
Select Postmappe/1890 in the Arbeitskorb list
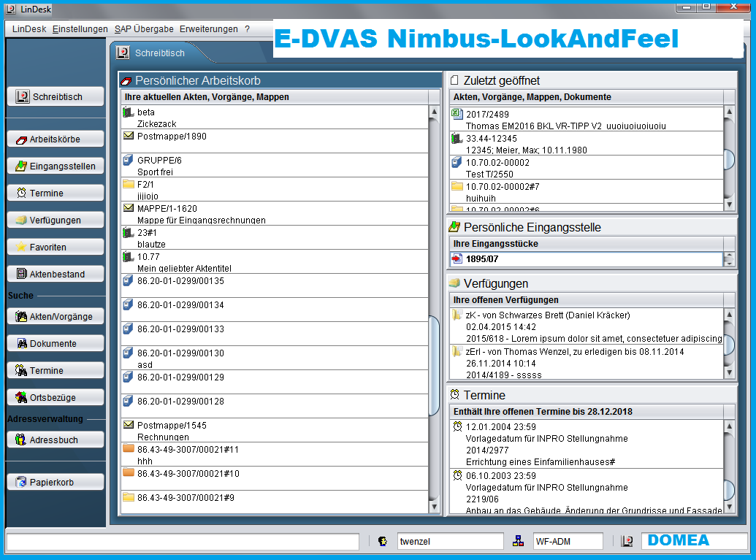[x=172, y=137]
